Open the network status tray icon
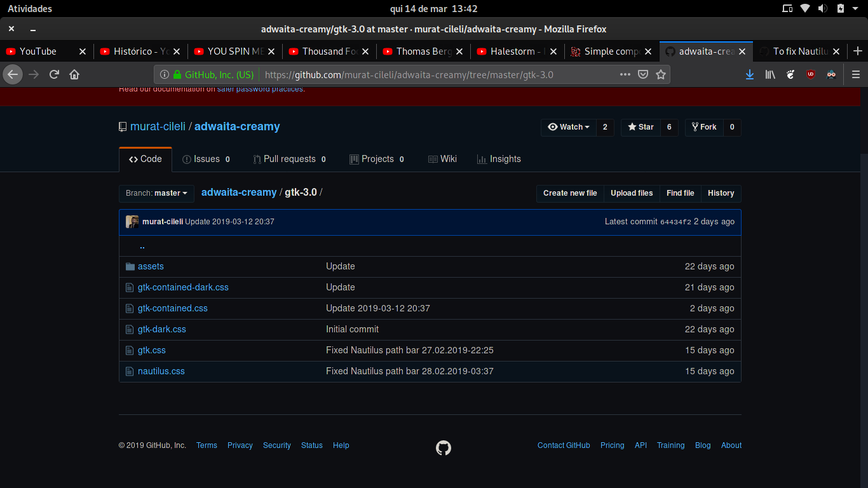868x488 pixels. 805,9
